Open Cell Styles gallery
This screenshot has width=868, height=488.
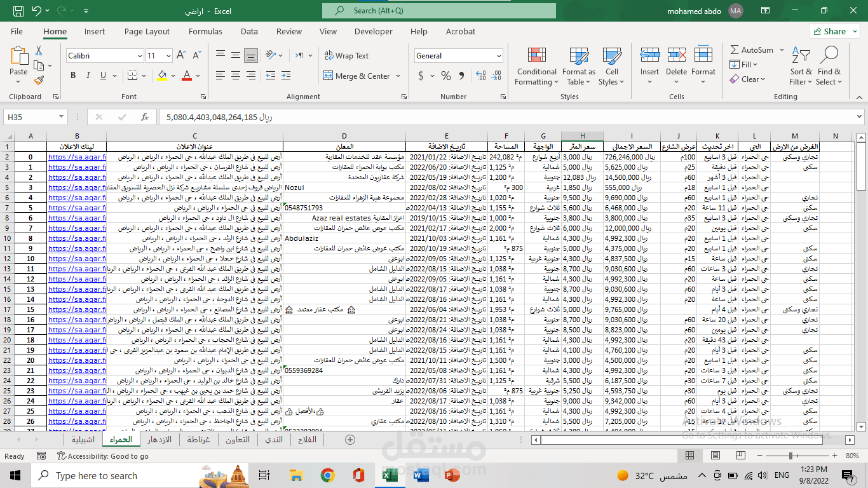(x=612, y=66)
